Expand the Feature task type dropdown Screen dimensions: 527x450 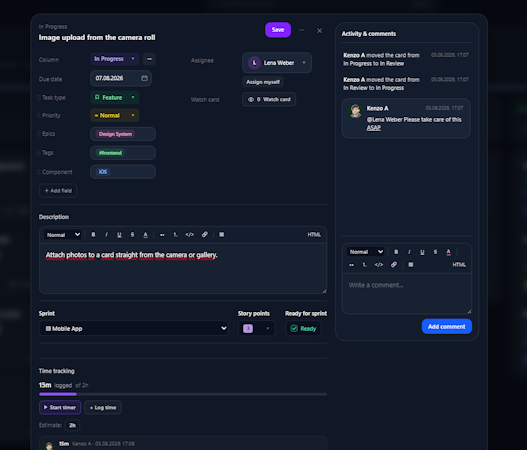point(115,97)
